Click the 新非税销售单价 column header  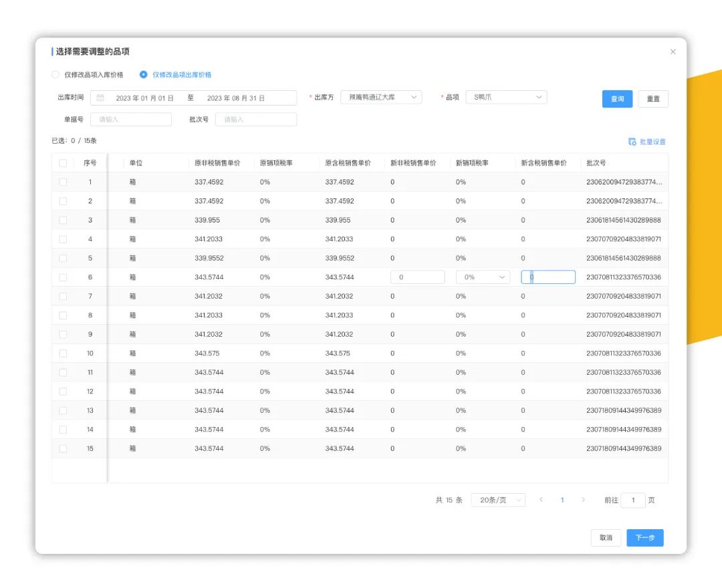(414, 163)
